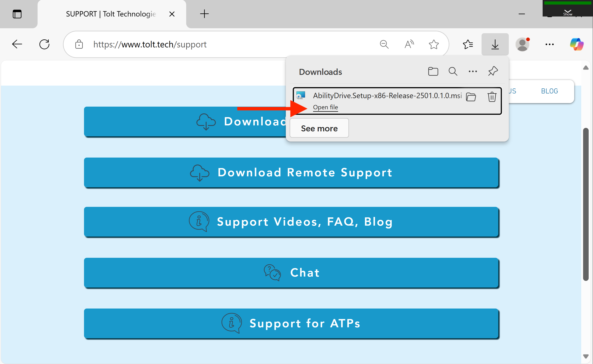
Task: Open the browser Settings and more menu
Action: coord(549,44)
